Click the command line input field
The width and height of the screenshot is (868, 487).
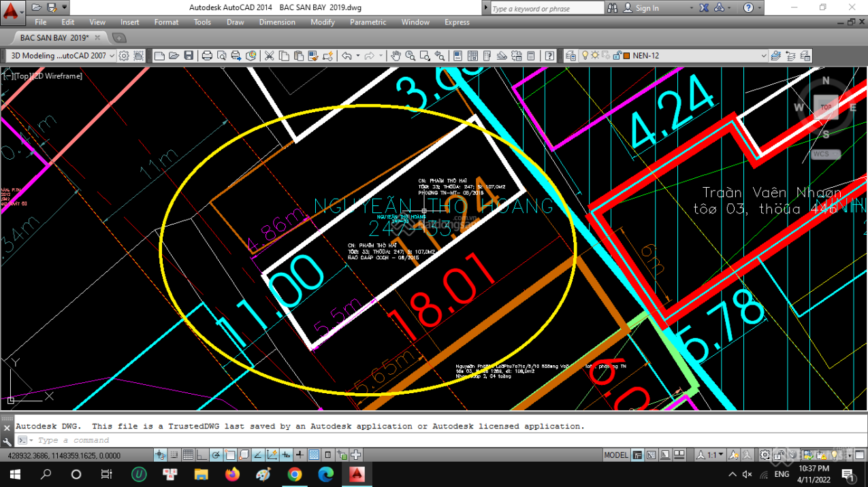(272, 440)
